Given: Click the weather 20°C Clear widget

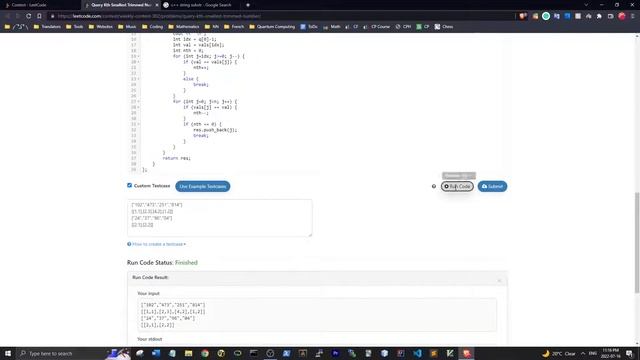Looking at the screenshot, I should (x=559, y=353).
